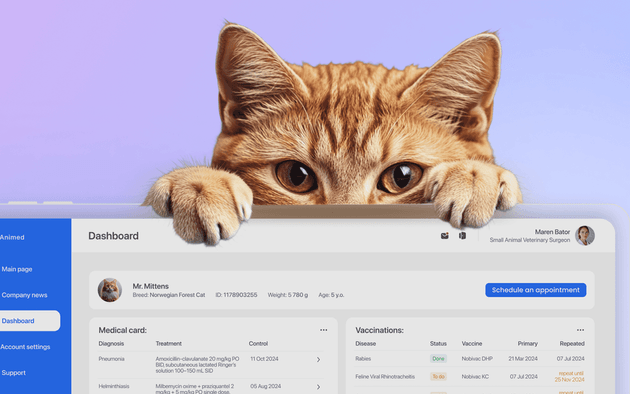Click the To do status badge
The width and height of the screenshot is (630, 394).
click(438, 377)
